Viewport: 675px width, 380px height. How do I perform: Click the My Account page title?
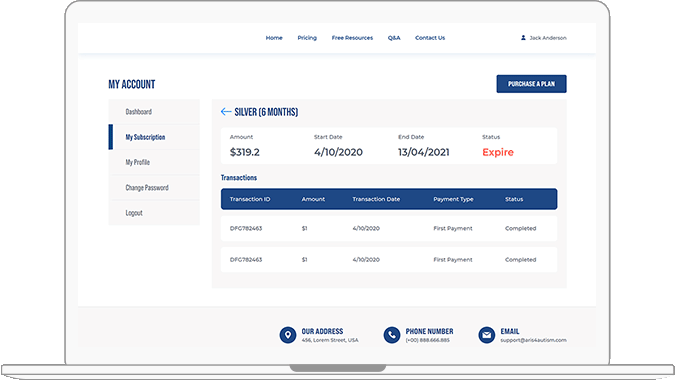tap(132, 84)
